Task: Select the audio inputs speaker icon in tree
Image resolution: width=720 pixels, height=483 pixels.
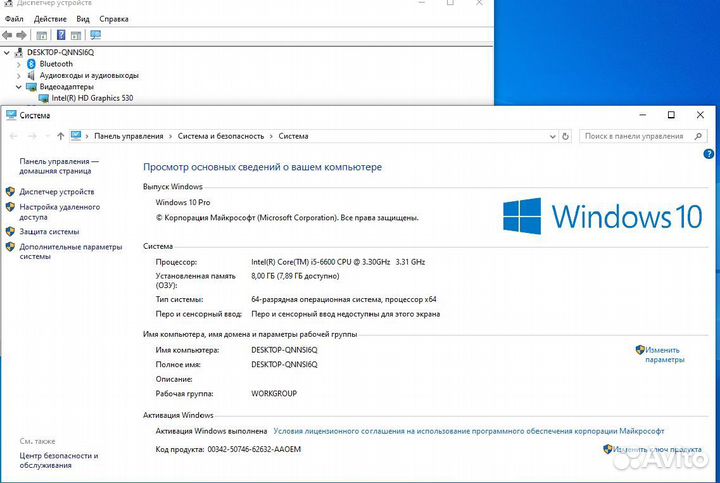Action: pos(31,75)
